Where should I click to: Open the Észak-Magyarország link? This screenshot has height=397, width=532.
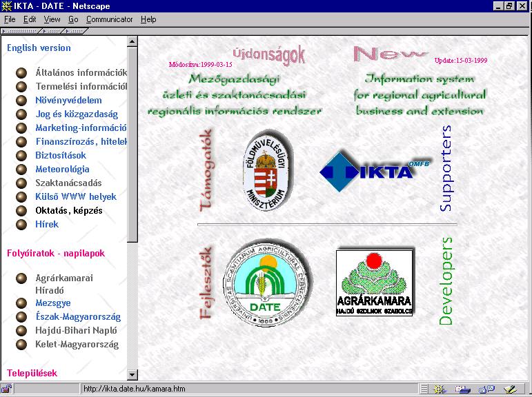pyautogui.click(x=78, y=316)
